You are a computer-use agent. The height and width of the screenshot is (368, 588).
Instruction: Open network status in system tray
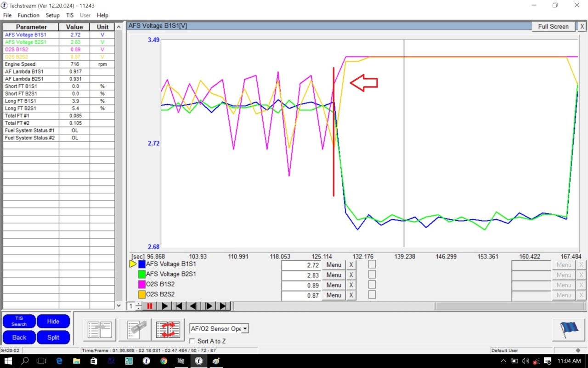point(536,361)
